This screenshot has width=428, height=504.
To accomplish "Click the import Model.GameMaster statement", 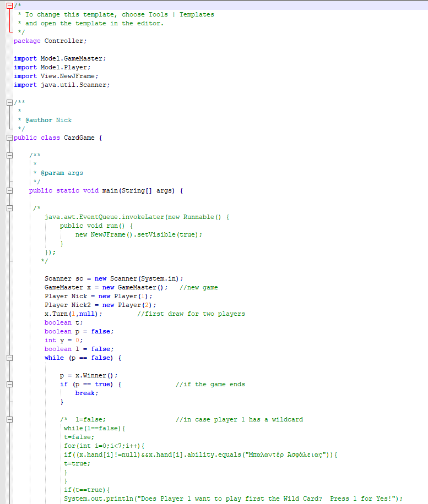I will coord(59,58).
